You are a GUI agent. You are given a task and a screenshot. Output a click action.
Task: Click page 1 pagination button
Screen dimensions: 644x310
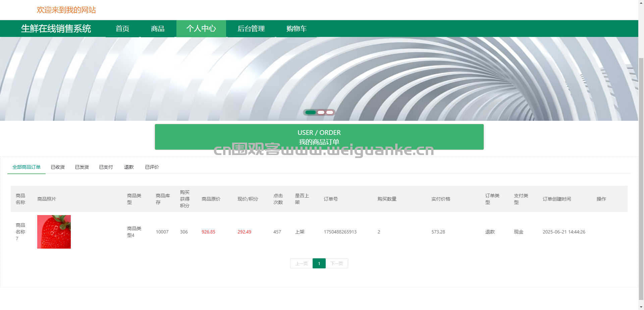[x=319, y=263]
